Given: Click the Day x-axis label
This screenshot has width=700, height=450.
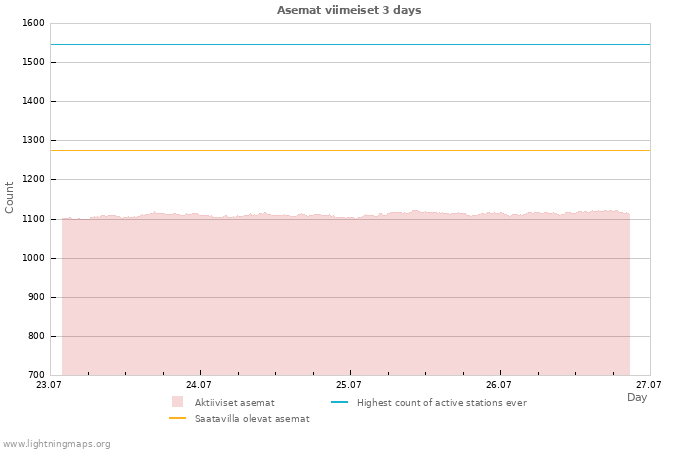Looking at the screenshot, I should (x=637, y=397).
